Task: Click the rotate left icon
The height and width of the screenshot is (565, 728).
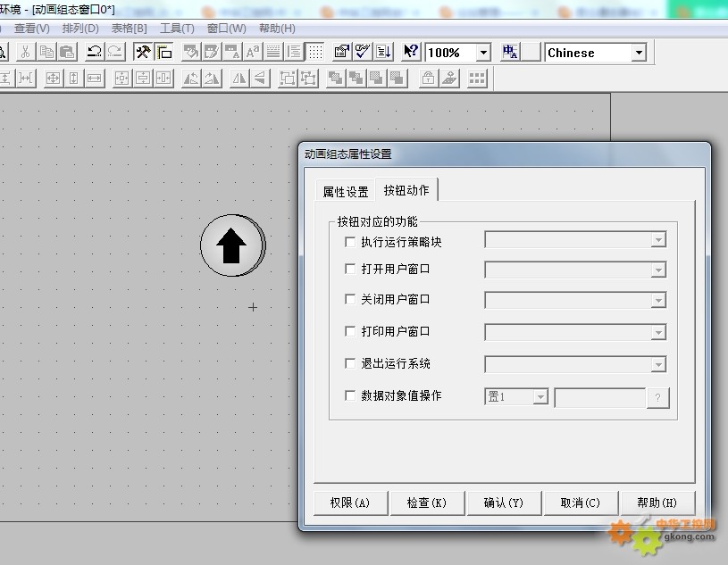Action: tap(191, 79)
